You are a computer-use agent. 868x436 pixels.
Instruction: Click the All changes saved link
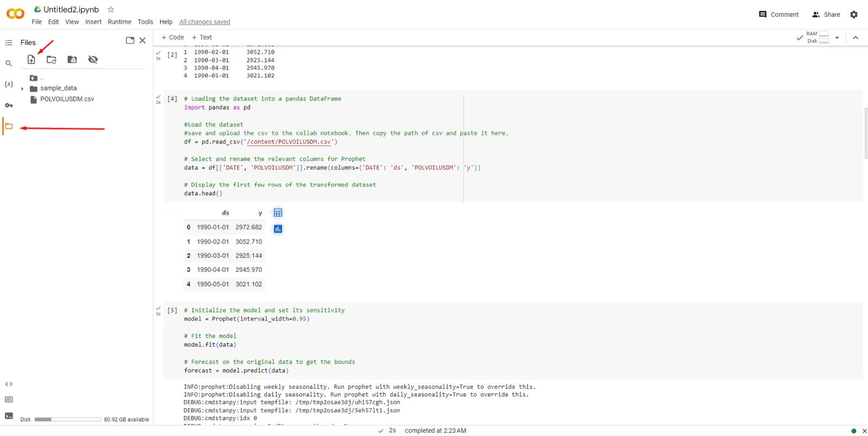205,22
